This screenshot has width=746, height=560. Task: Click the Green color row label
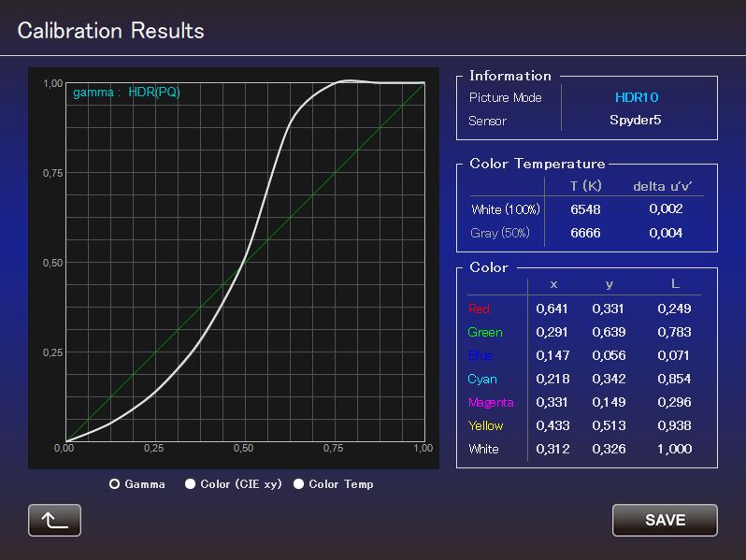point(485,332)
